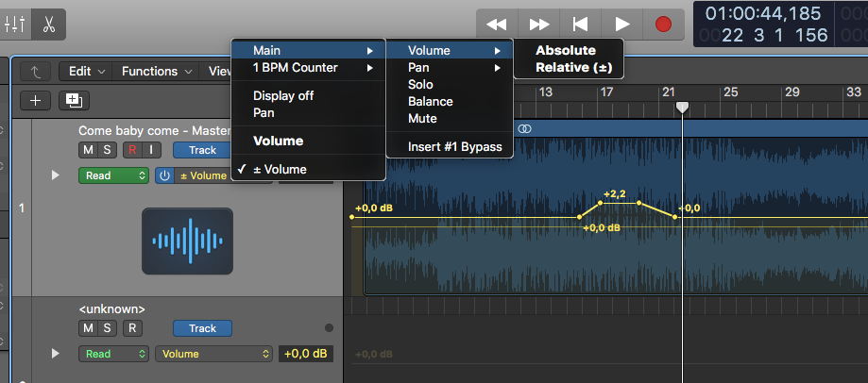Solo the Come baby come track
This screenshot has width=868, height=383.
107,150
